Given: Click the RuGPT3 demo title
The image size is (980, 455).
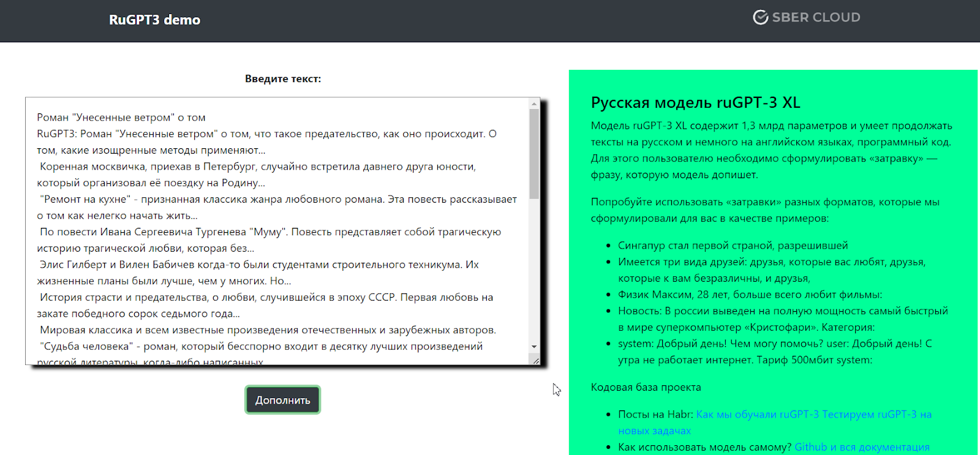Looking at the screenshot, I should (154, 20).
